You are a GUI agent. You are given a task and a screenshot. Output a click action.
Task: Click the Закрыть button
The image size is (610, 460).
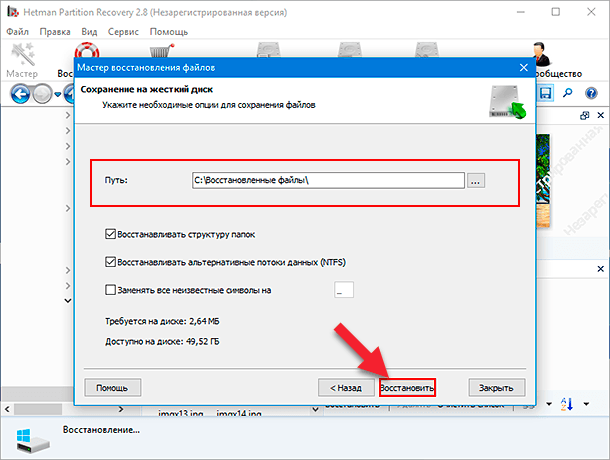coord(497,388)
